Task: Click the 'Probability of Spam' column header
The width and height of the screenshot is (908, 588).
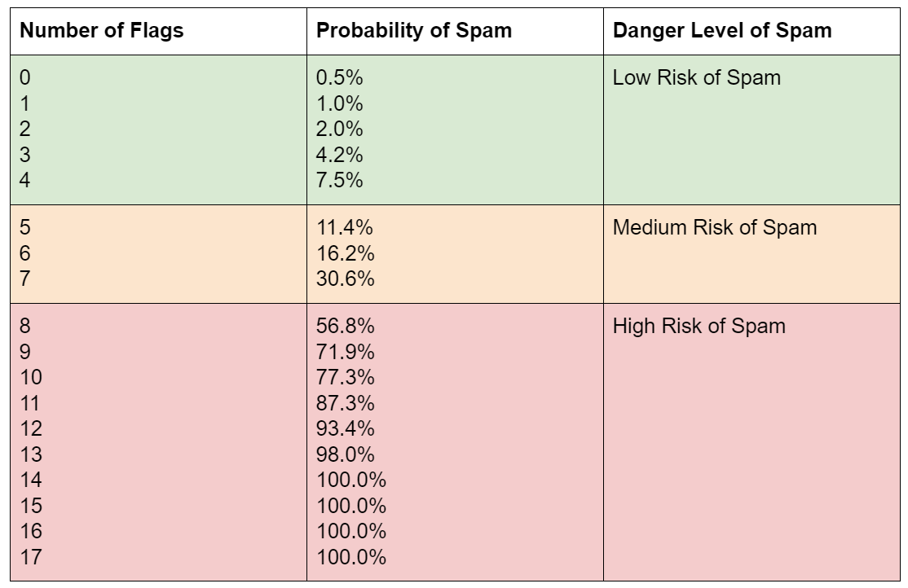Action: coord(414,31)
